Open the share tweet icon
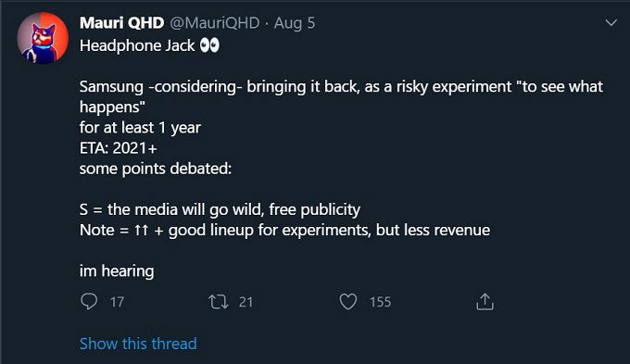 pos(485,301)
